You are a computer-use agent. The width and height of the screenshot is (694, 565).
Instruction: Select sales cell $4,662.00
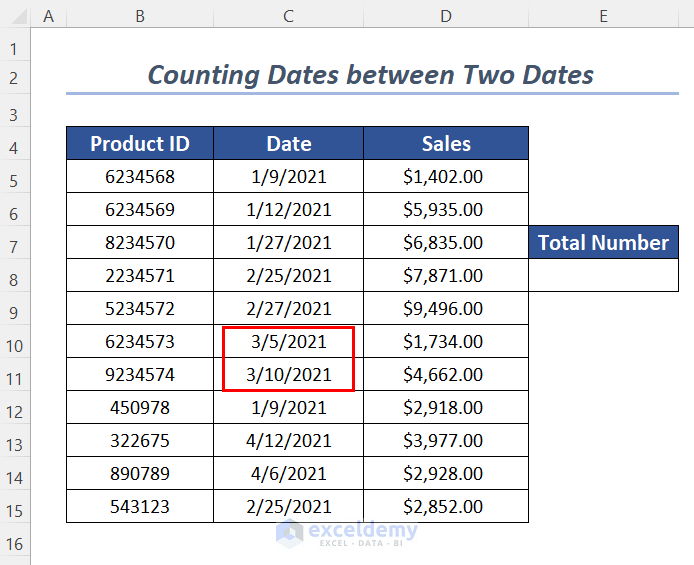point(446,374)
